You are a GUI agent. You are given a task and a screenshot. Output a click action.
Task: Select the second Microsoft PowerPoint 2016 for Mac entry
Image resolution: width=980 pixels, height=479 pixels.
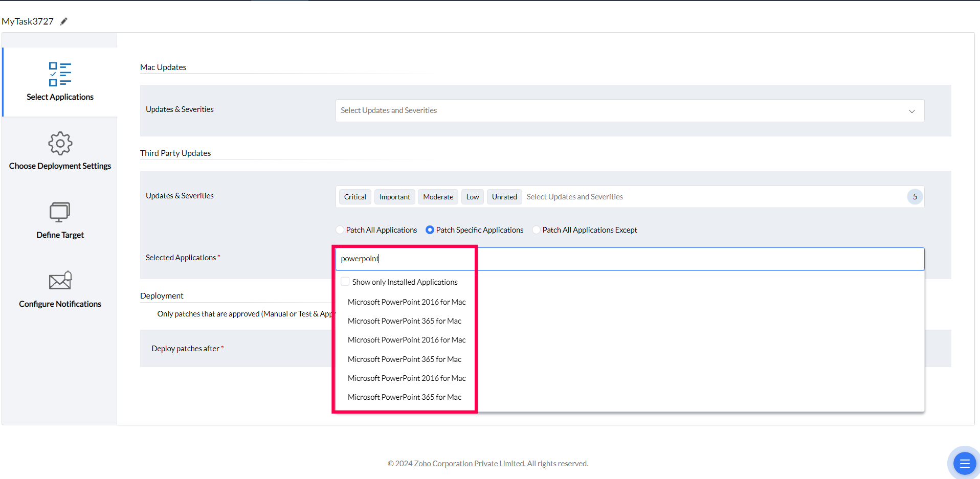[407, 340]
